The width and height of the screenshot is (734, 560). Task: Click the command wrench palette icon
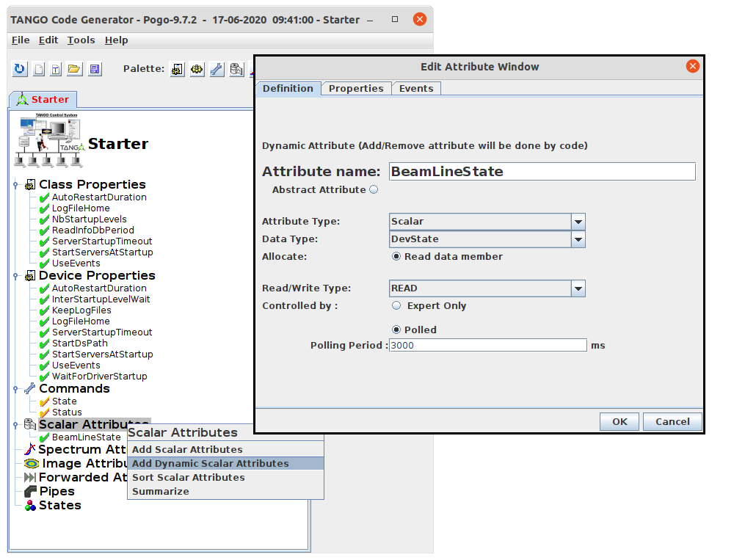[217, 70]
